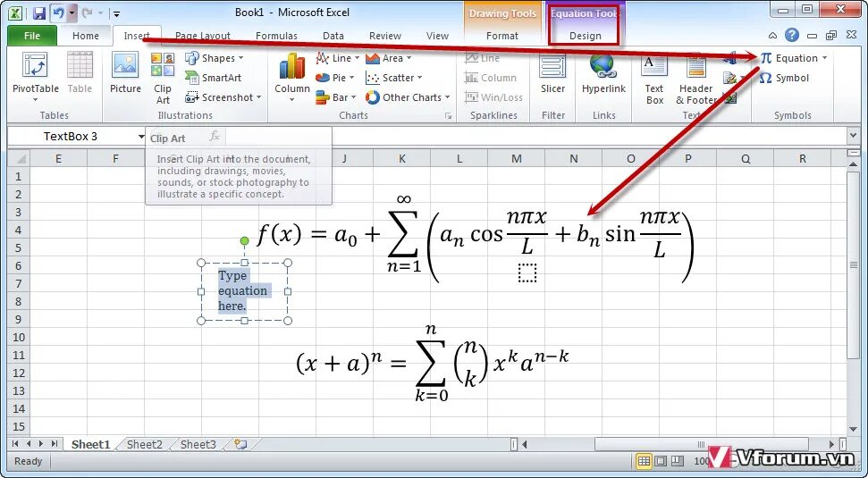Click the vertical scrollbar down arrow
Screen dimensions: 868x478
[853, 430]
